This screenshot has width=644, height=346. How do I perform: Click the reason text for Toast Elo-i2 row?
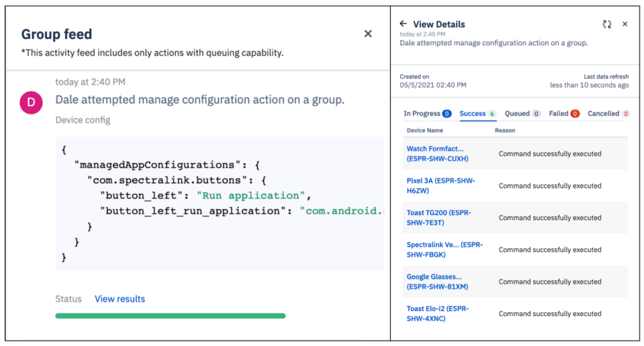point(550,313)
